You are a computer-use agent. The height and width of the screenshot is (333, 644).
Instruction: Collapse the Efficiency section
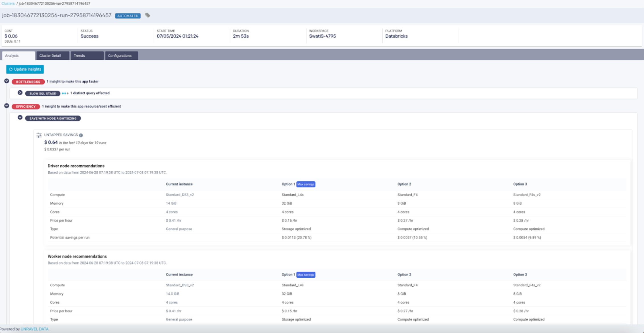7,106
